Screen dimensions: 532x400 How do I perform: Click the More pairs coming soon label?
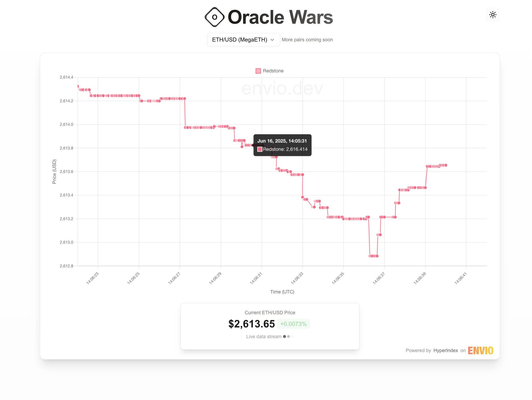click(x=307, y=39)
